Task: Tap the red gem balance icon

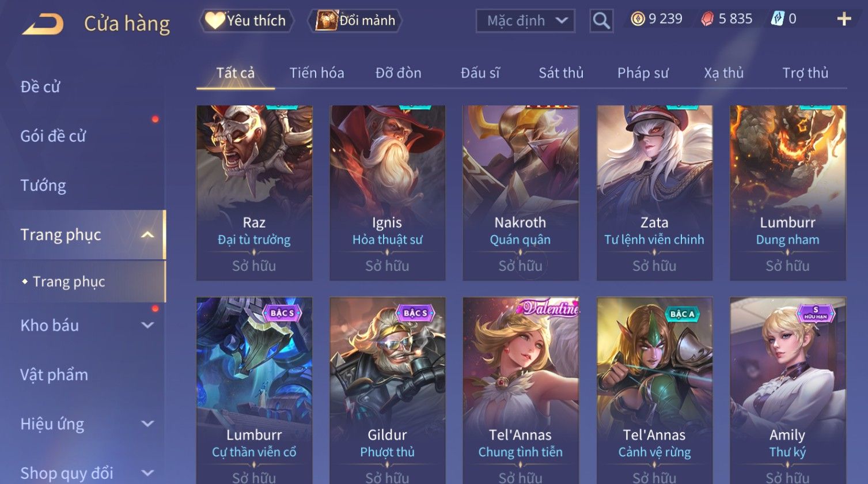Action: (707, 19)
